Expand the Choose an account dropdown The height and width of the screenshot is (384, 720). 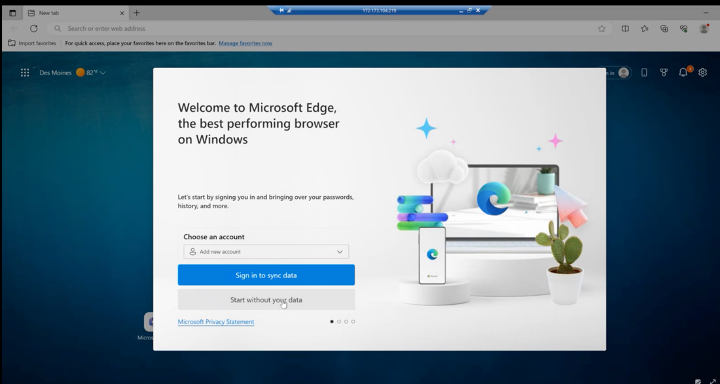(x=266, y=252)
